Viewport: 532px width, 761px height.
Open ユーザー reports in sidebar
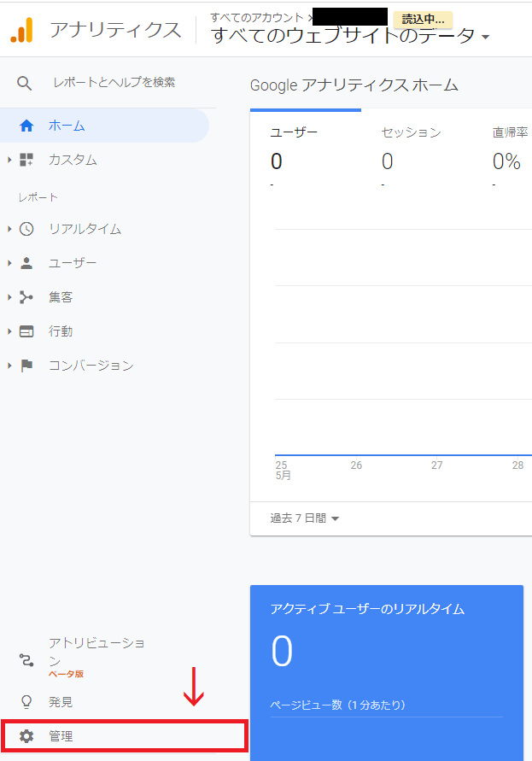pos(73,263)
